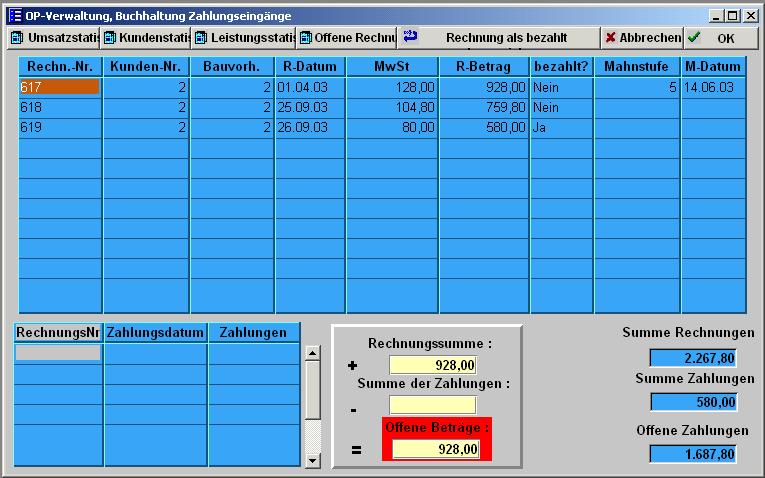Sort by R-Betrag column header
The height and width of the screenshot is (478, 765).
click(x=483, y=67)
